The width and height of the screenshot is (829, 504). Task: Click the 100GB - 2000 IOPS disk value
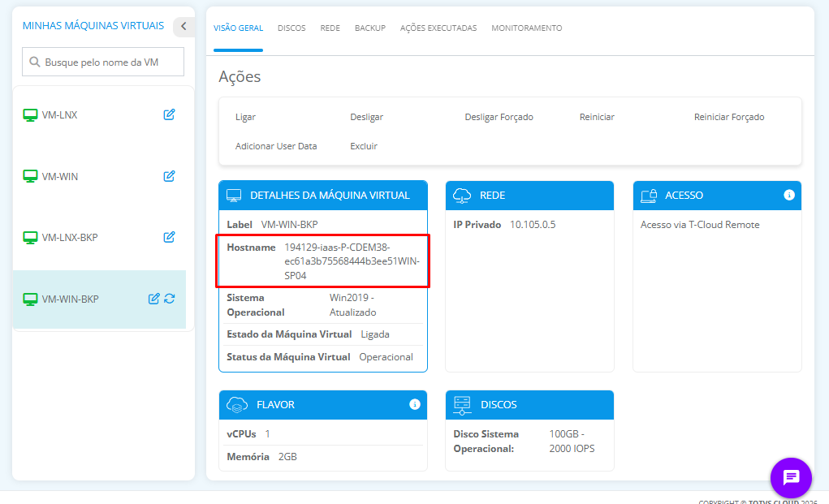[x=572, y=442]
